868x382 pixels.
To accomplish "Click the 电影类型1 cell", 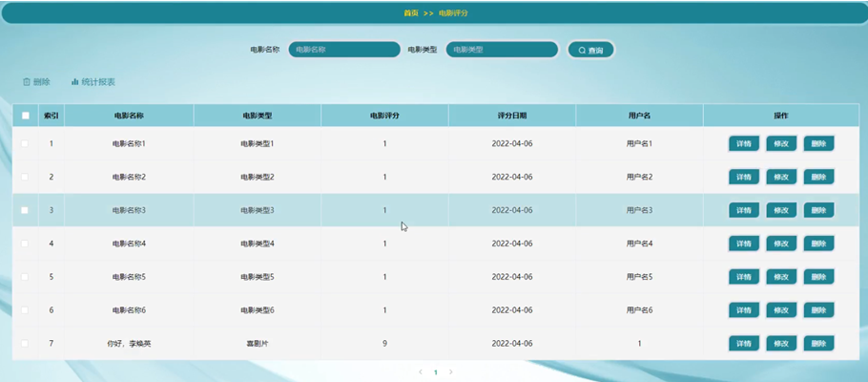I will coord(258,143).
